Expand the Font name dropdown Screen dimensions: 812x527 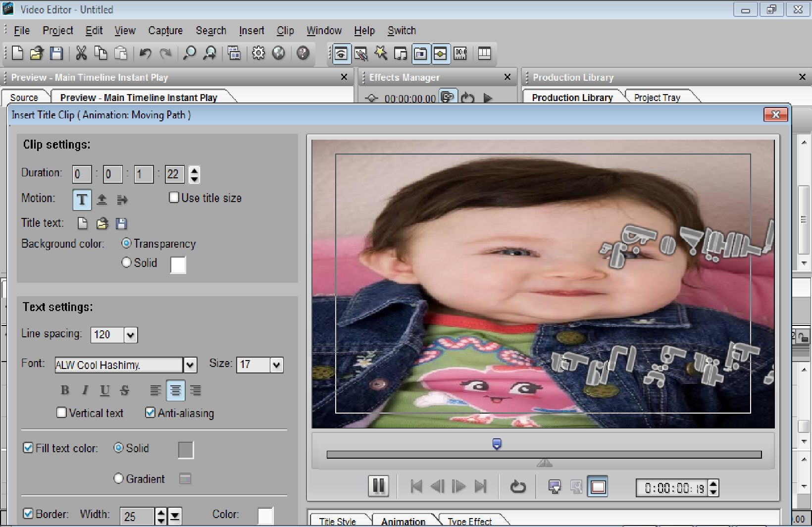click(x=190, y=365)
